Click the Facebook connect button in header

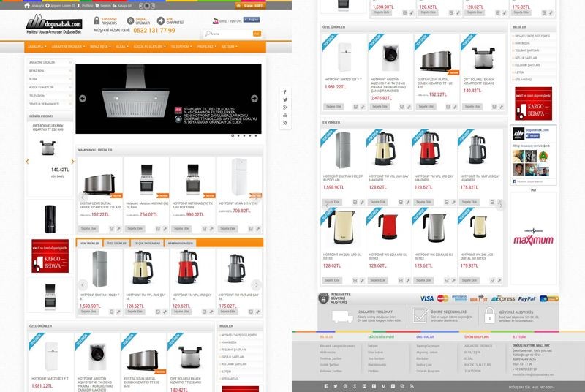[x=252, y=20]
